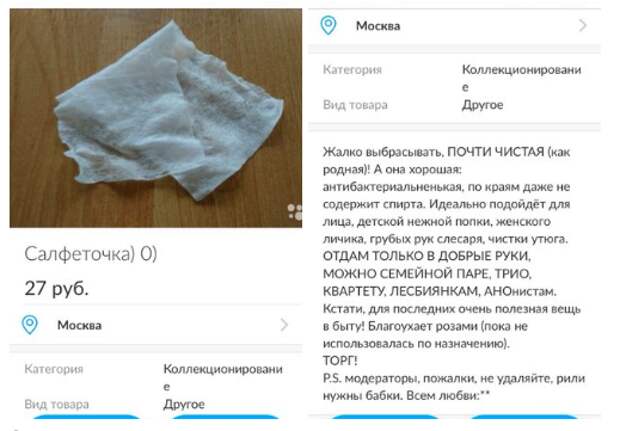The height and width of the screenshot is (431, 620).
Task: Expand the Москва row chevron above the description
Action: coord(583,26)
